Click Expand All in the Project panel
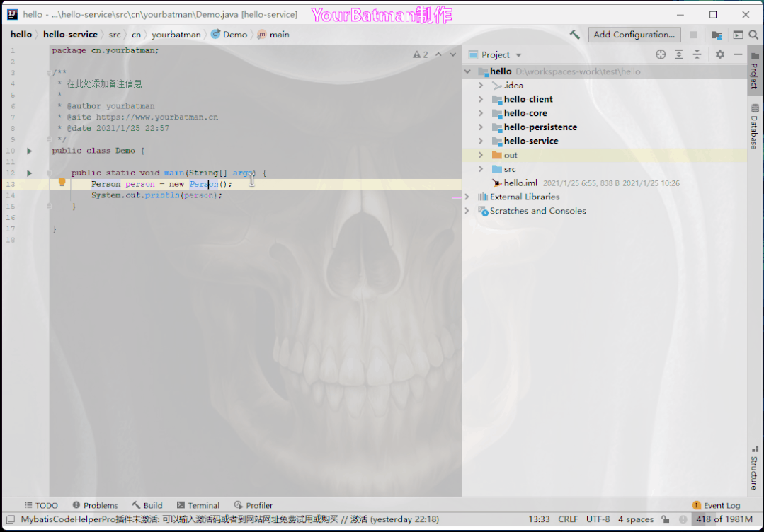Image resolution: width=764 pixels, height=532 pixels. [x=679, y=54]
